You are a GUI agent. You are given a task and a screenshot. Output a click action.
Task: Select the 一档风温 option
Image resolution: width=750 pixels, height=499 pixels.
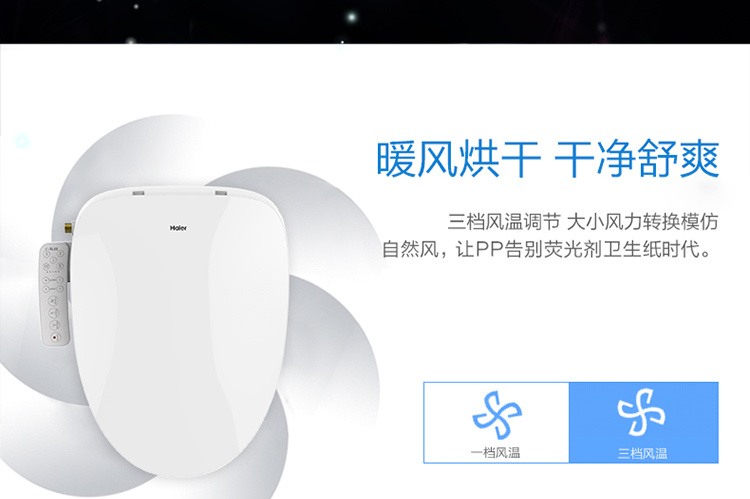pos(496,422)
